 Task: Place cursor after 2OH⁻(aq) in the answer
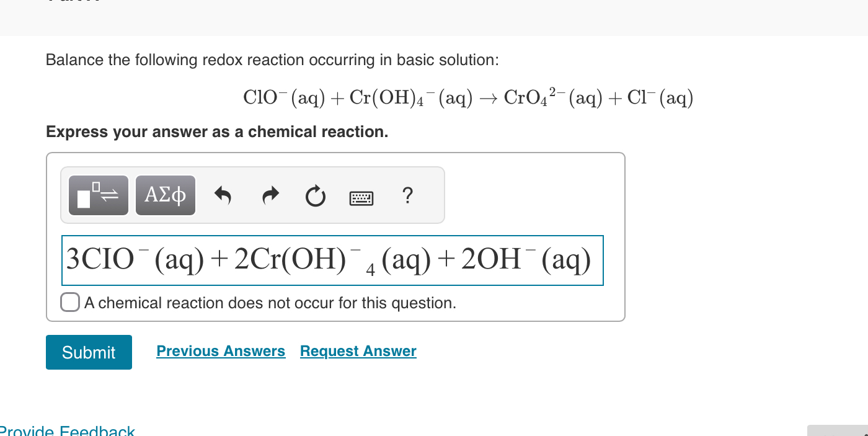(x=594, y=260)
